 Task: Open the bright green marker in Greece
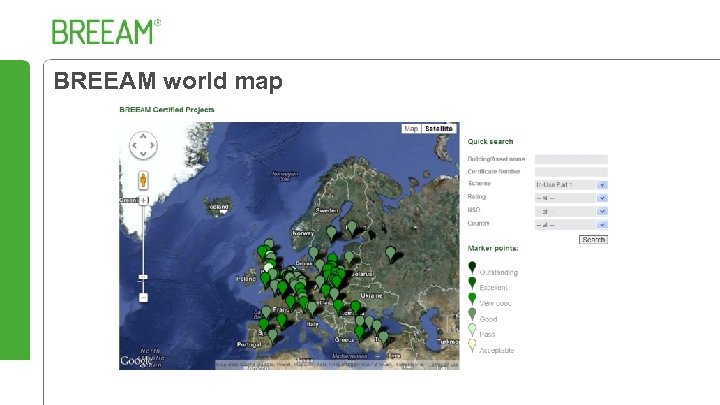[360, 333]
